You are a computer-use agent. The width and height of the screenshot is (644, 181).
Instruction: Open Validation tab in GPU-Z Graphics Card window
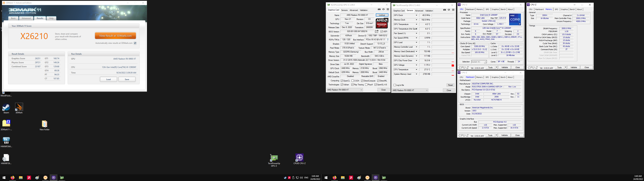364,10
